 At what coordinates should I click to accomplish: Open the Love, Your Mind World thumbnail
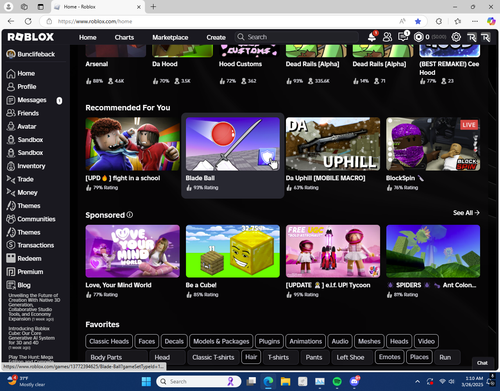click(132, 251)
